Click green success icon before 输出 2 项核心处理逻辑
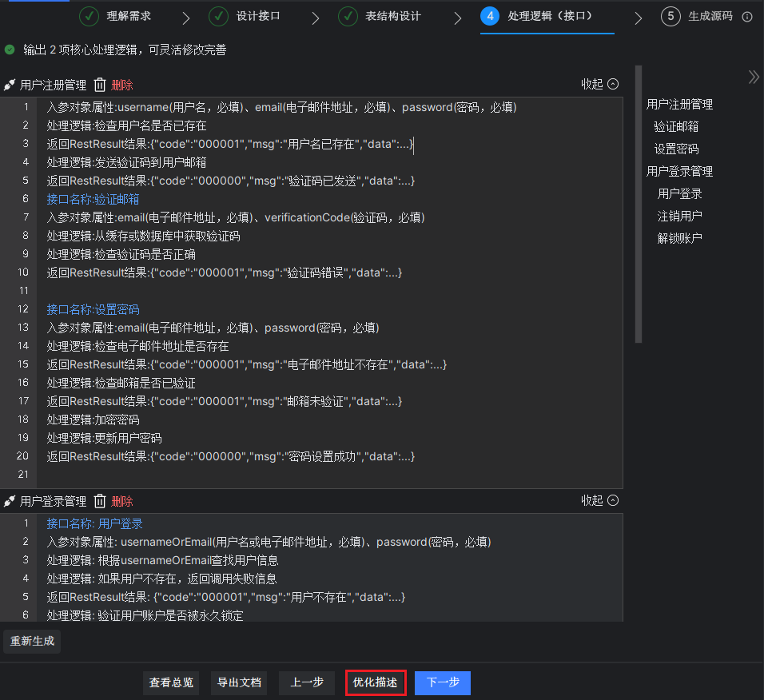Viewport: 764px width, 700px height. (x=10, y=50)
